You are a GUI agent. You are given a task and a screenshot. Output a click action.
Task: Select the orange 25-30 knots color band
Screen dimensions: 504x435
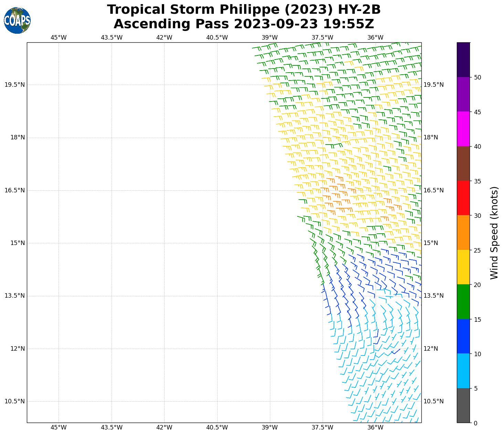pos(463,233)
